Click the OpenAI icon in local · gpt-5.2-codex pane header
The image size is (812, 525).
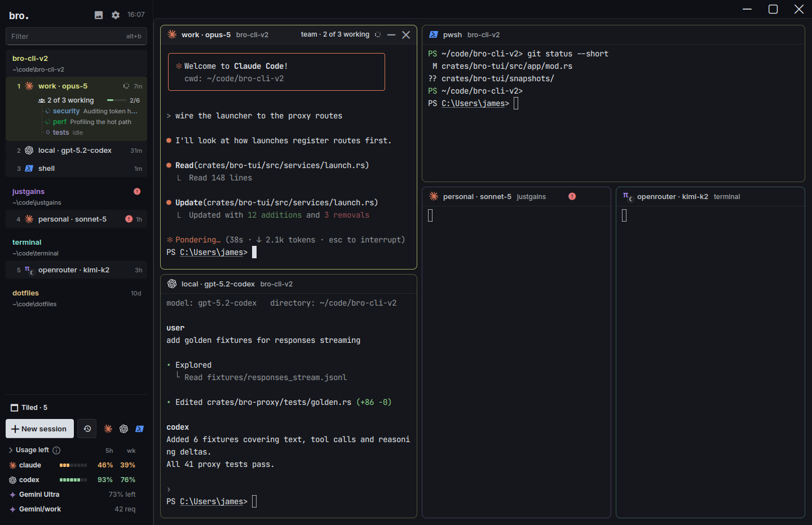tap(172, 284)
